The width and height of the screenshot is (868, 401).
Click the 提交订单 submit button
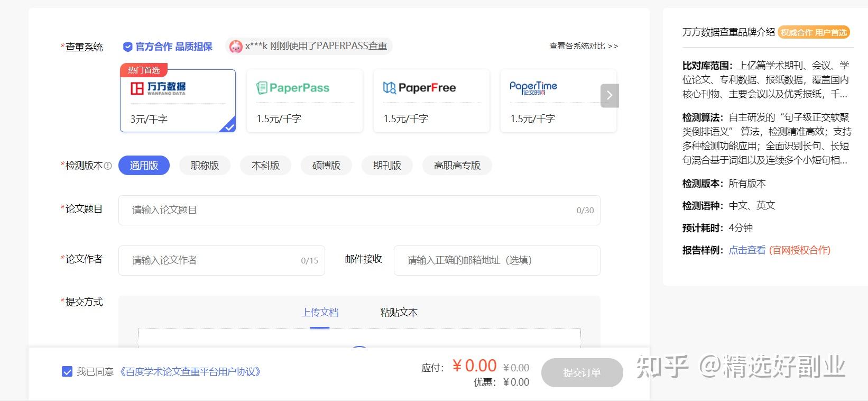click(582, 372)
